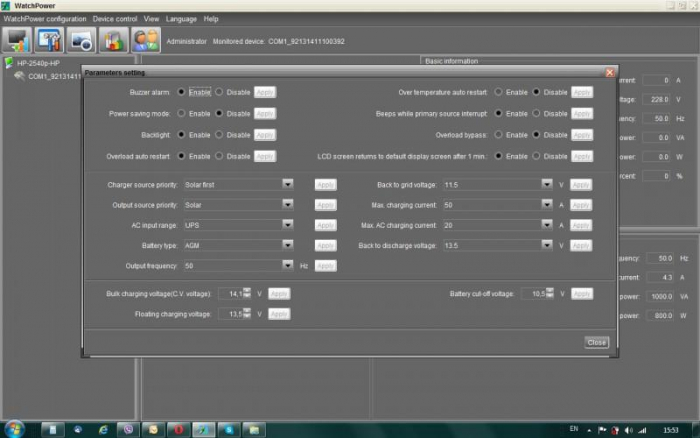Disable LCD screen return to default display
Screen dimensions: 700x438
tap(536, 156)
